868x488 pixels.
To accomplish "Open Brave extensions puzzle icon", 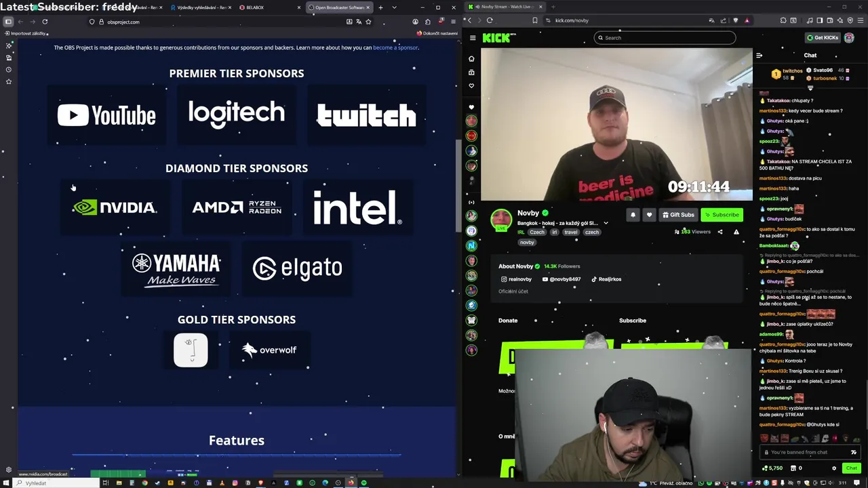I will pos(783,20).
